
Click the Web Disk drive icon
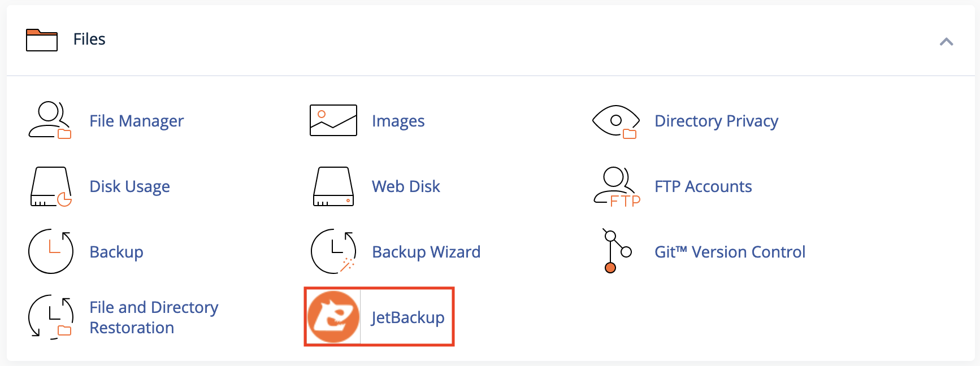[x=333, y=186]
